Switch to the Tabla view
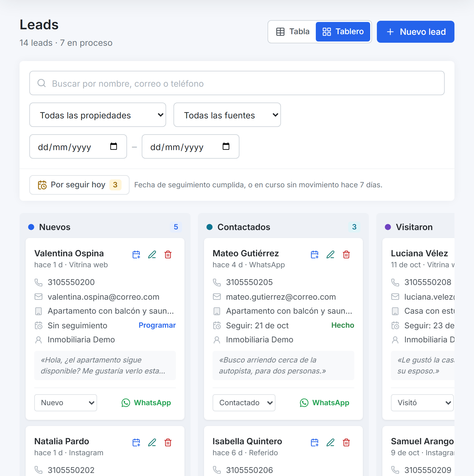 click(x=293, y=32)
